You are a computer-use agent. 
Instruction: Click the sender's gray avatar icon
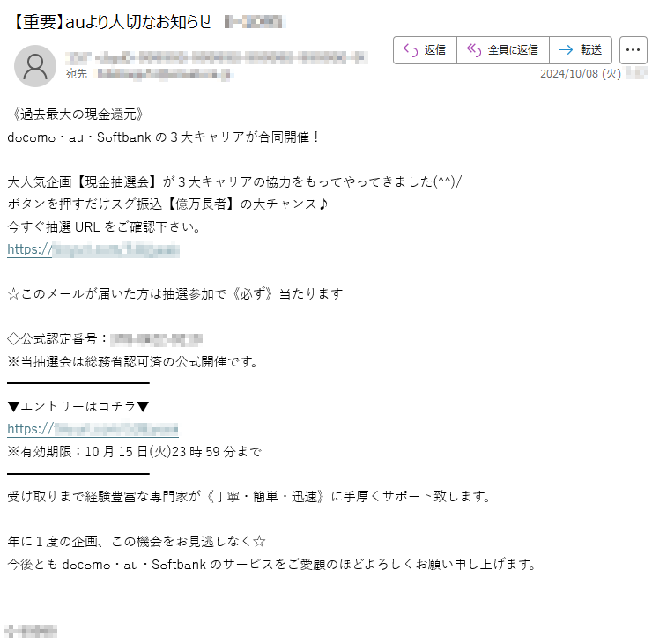click(x=35, y=66)
